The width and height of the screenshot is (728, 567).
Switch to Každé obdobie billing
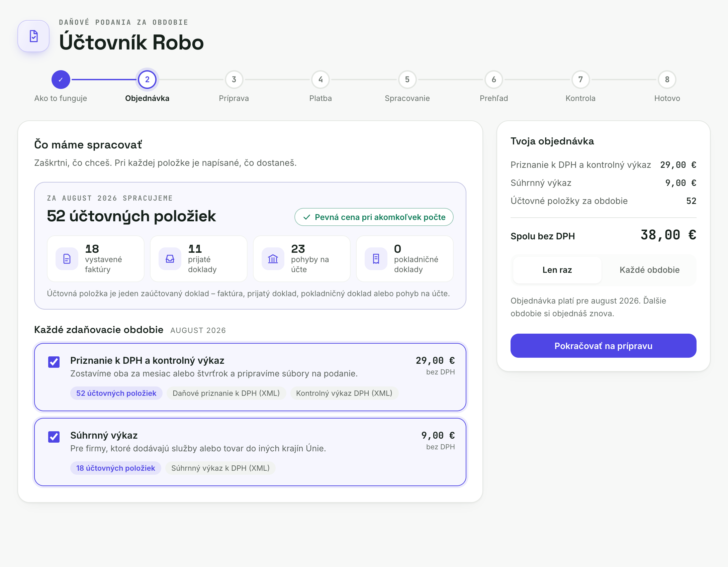click(x=649, y=270)
